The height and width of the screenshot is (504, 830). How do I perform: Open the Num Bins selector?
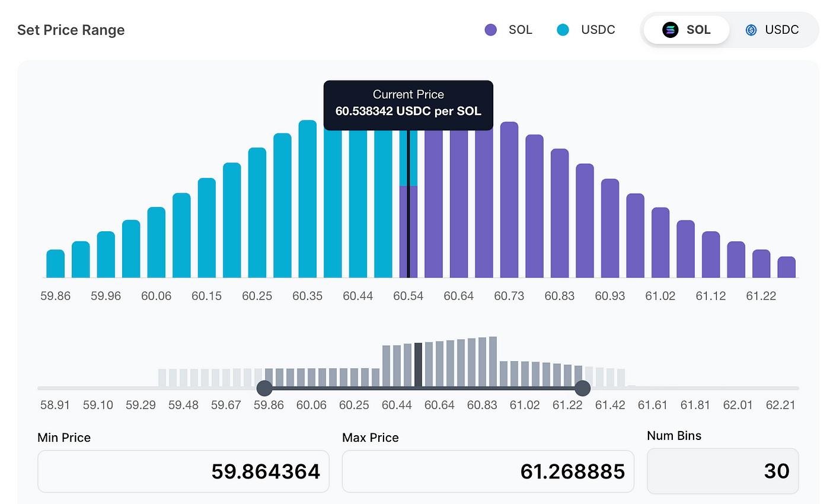click(x=723, y=471)
